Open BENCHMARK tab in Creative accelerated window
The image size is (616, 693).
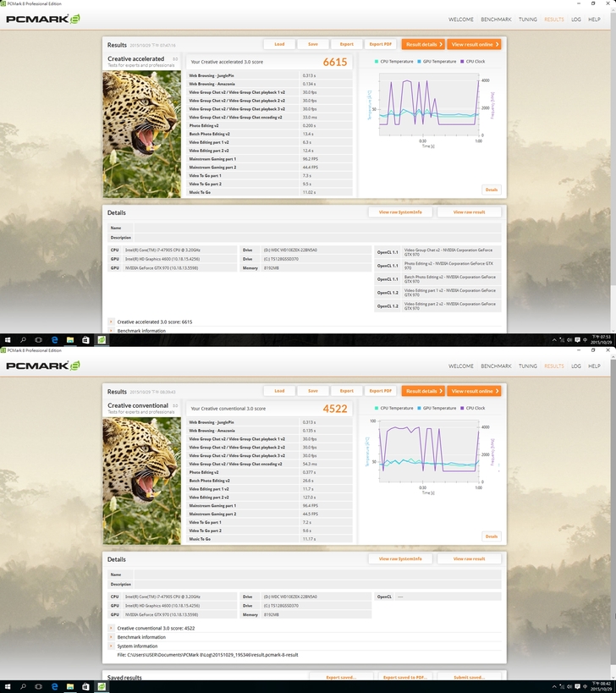pos(496,19)
